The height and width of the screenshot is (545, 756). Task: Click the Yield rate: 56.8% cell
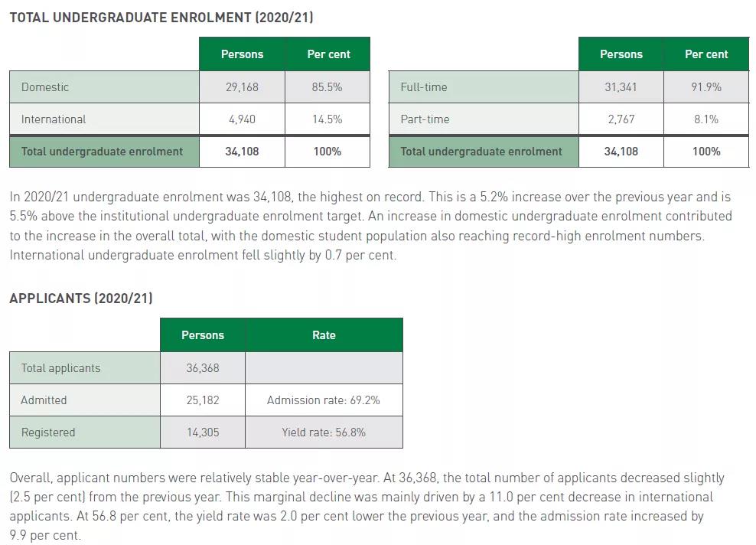coord(324,432)
